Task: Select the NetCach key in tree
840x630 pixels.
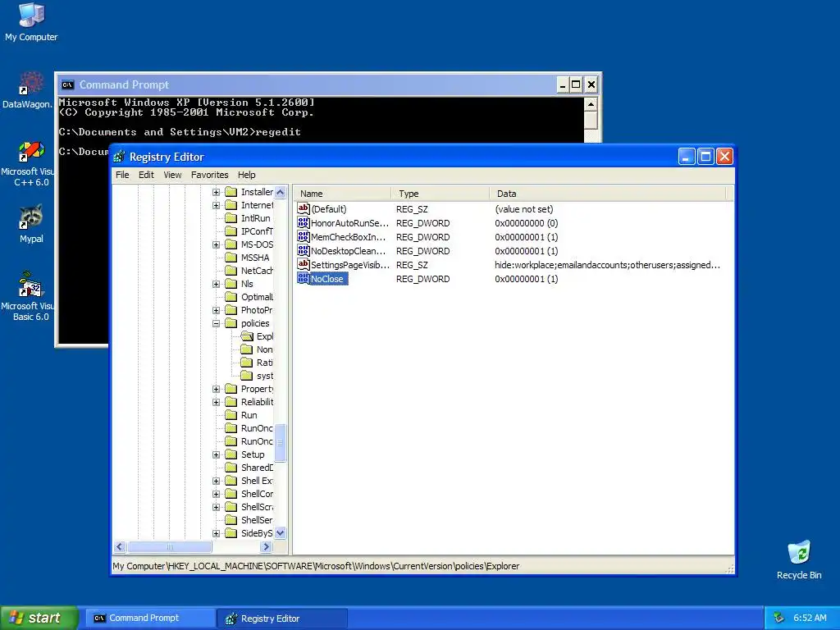Action: (x=257, y=271)
